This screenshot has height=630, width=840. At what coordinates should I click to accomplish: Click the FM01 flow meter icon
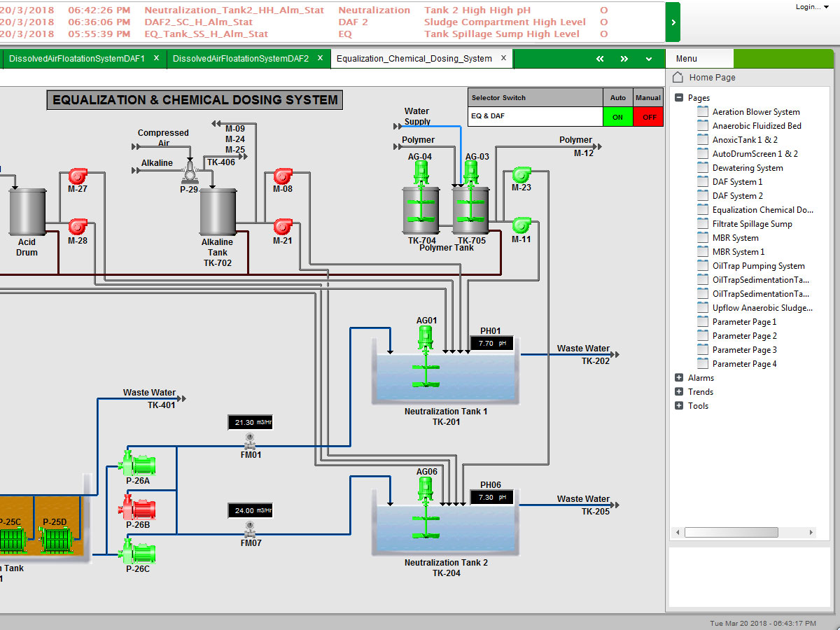[x=250, y=442]
